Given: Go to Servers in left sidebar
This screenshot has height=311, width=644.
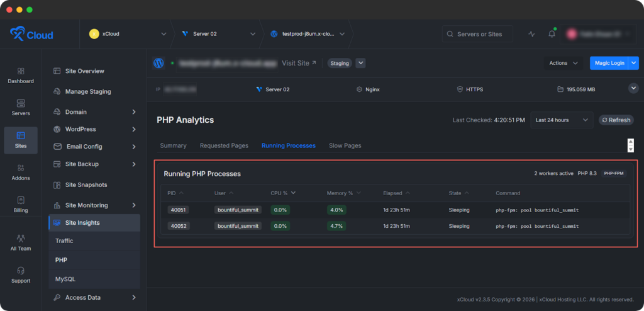Looking at the screenshot, I should coord(21,103).
